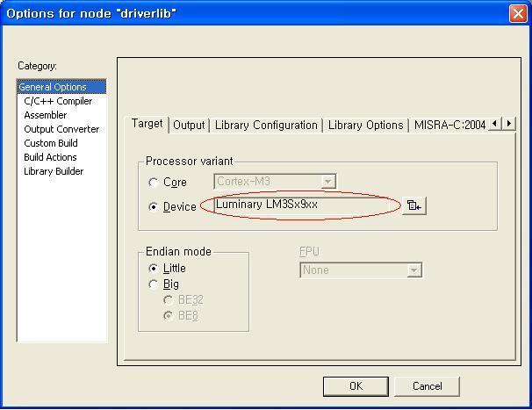The height and width of the screenshot is (410, 532).
Task: Open the device selection list icon button
Action: point(414,205)
